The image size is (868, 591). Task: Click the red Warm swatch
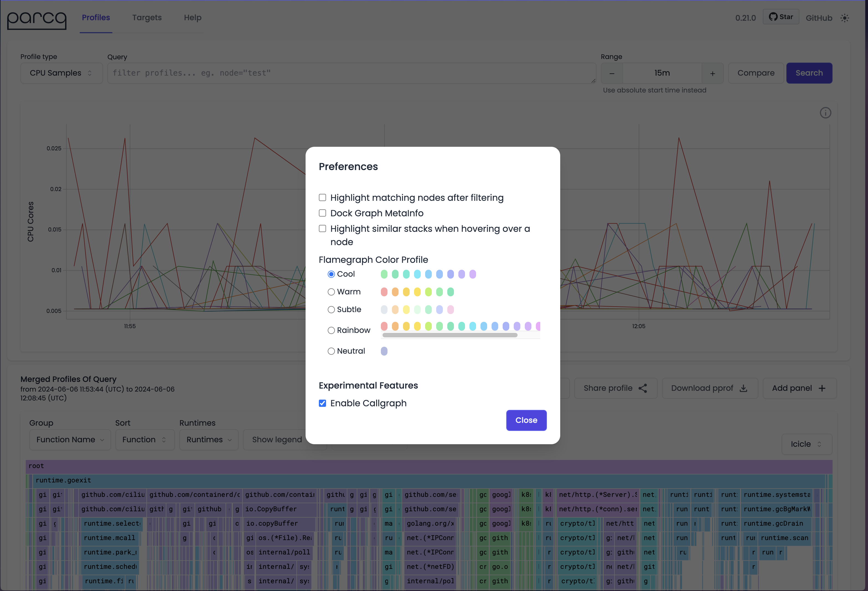[x=384, y=292]
